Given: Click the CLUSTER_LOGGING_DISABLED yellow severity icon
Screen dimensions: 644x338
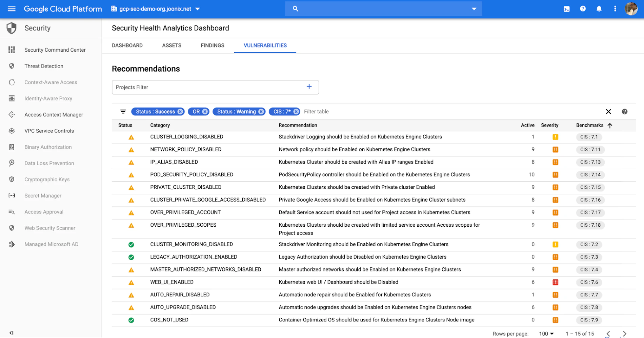Looking at the screenshot, I should [x=555, y=137].
